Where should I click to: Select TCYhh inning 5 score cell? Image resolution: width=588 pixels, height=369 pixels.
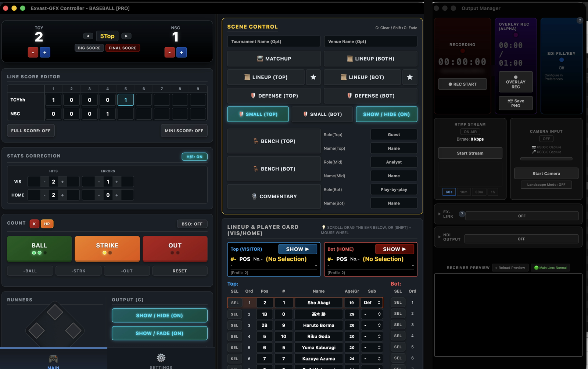pyautogui.click(x=126, y=100)
